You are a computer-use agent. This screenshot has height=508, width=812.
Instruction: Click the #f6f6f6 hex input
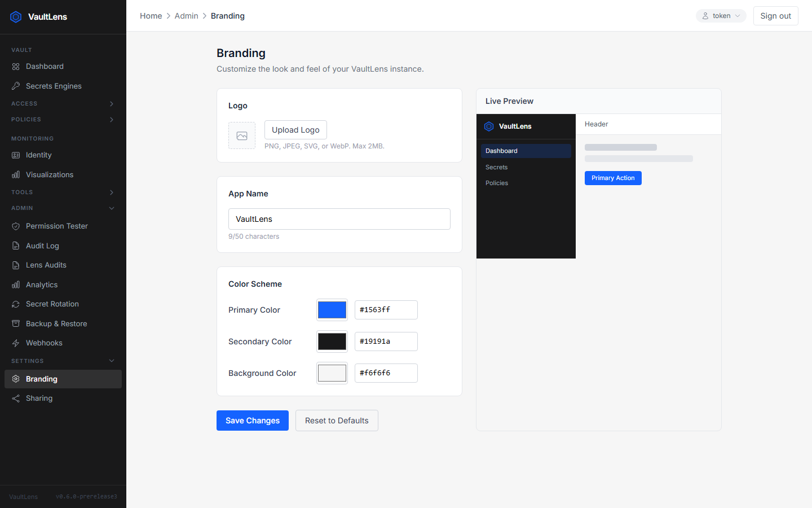[x=386, y=373]
